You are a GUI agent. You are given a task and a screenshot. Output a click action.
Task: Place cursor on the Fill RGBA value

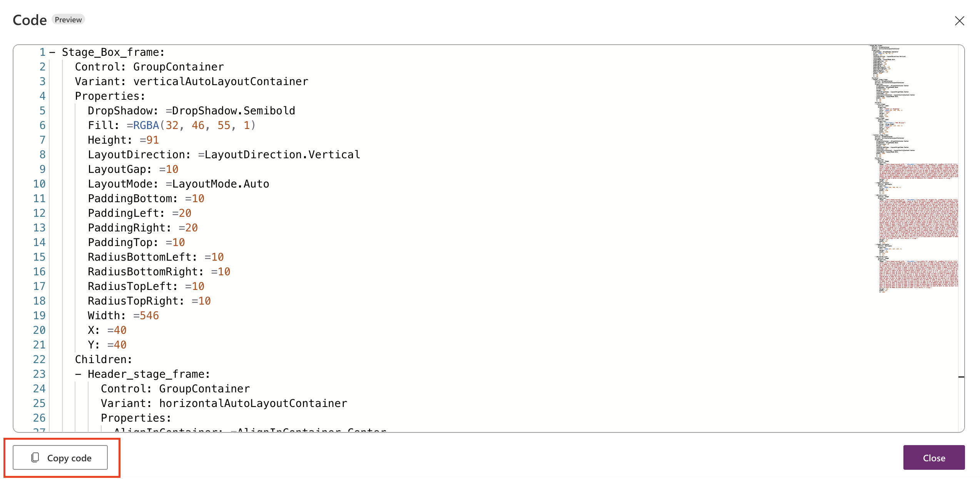tap(191, 125)
